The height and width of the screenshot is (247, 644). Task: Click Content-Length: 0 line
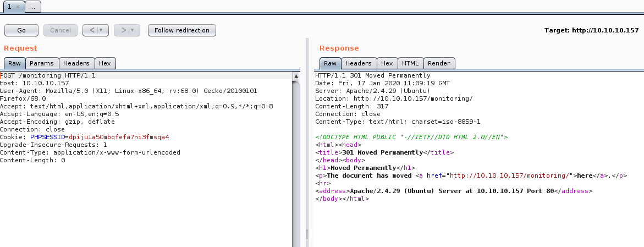pyautogui.click(x=32, y=160)
